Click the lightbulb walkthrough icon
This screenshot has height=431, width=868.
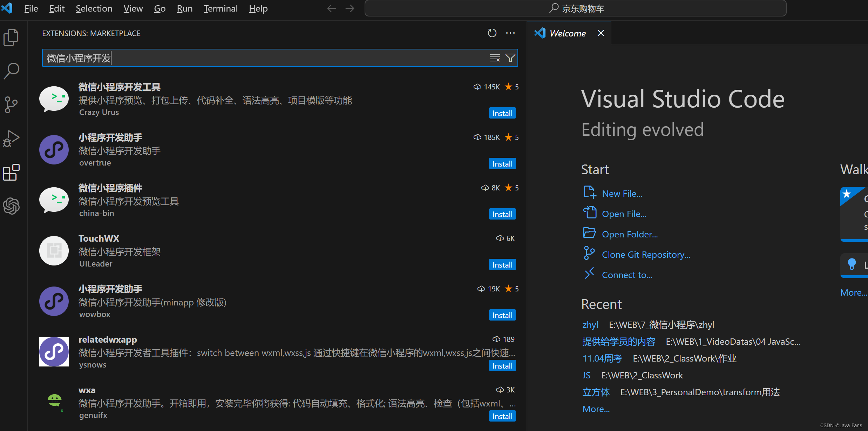[x=852, y=264]
